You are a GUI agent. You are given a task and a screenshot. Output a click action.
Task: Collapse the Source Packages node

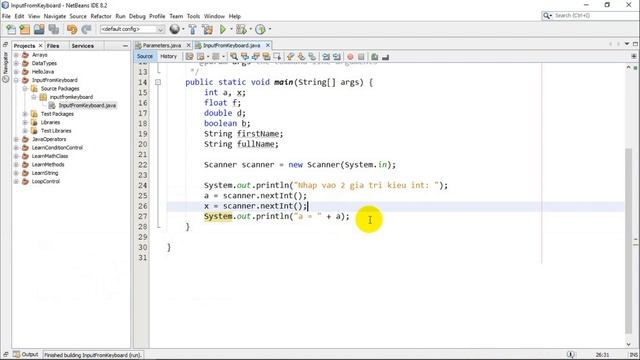[x=25, y=89]
